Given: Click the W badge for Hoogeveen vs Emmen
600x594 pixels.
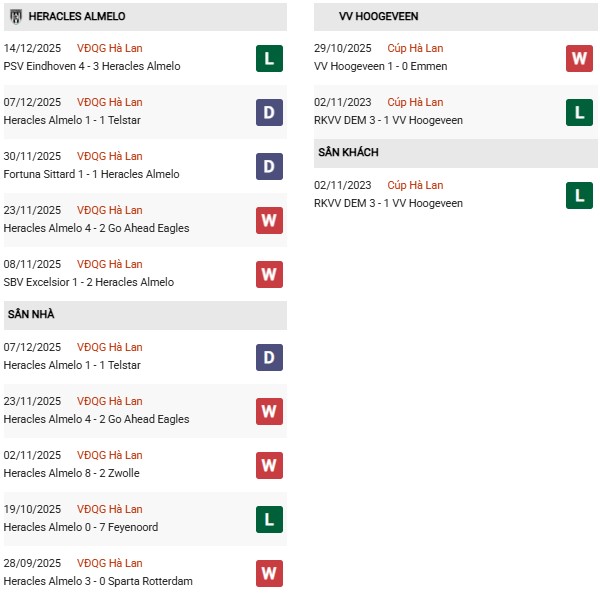Looking at the screenshot, I should pos(579,58).
